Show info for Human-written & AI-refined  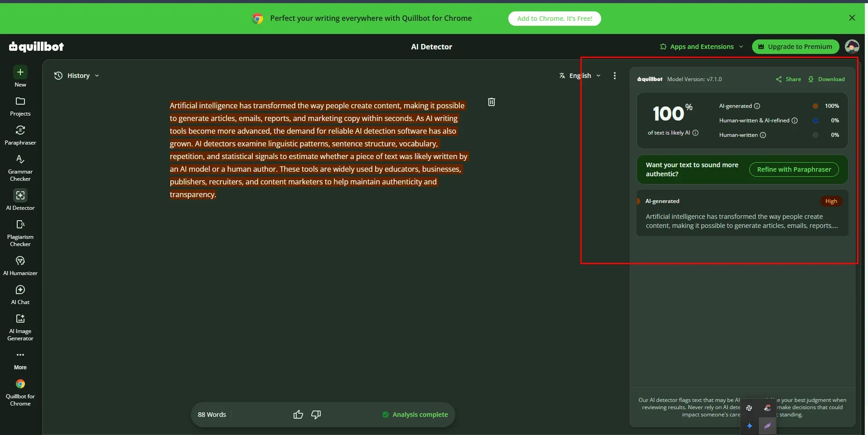(795, 121)
